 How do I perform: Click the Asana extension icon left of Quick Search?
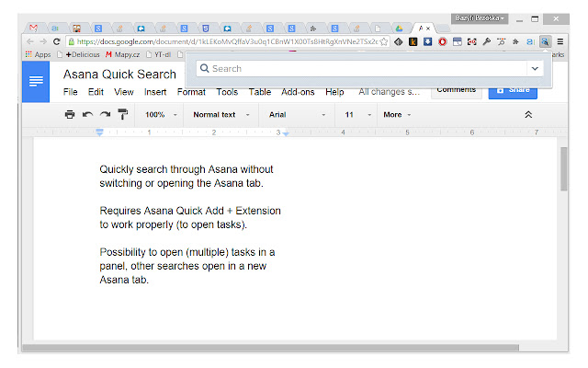530,41
